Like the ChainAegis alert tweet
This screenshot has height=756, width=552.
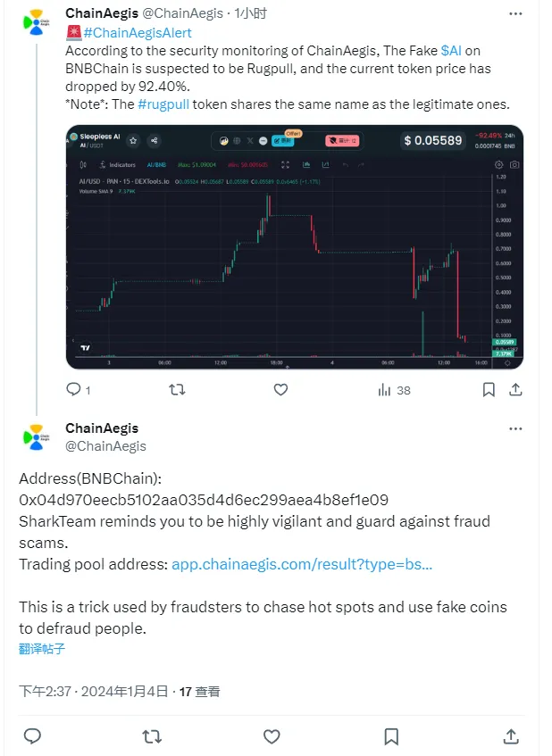(x=280, y=389)
